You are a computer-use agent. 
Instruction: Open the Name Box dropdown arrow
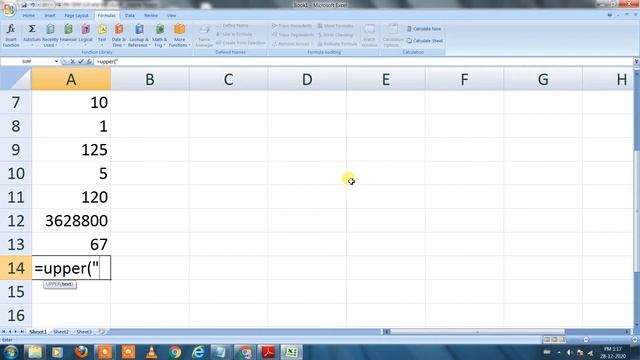tap(56, 62)
